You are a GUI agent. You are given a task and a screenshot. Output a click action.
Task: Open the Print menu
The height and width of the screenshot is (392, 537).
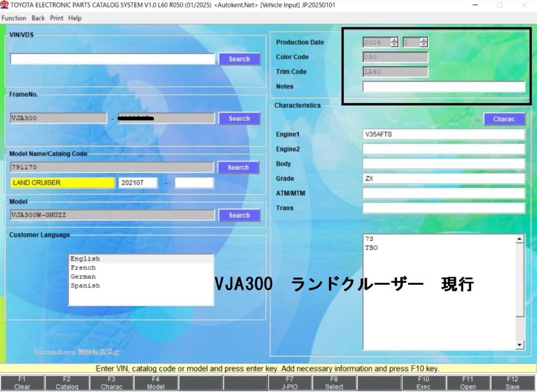[x=56, y=18]
